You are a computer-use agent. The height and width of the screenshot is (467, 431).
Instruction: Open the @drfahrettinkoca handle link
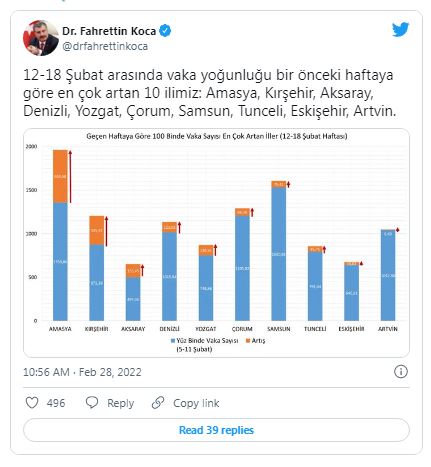point(105,46)
